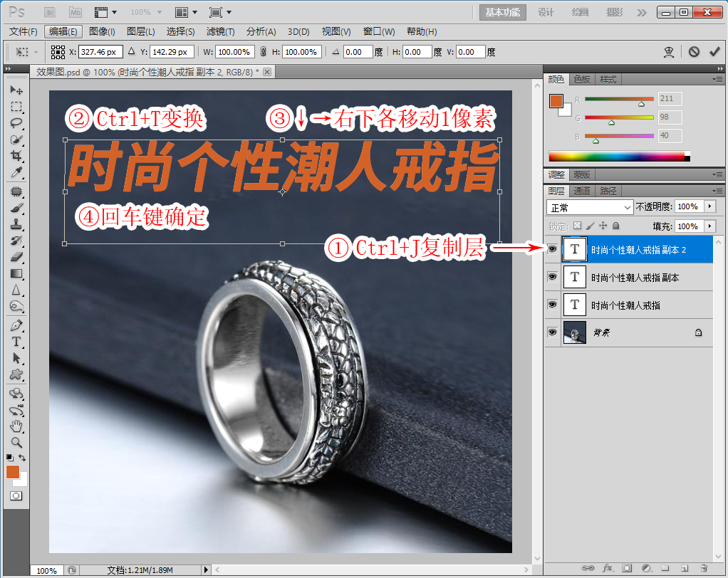Switch to the 色板 tab
This screenshot has height=578, width=728.
click(x=582, y=79)
